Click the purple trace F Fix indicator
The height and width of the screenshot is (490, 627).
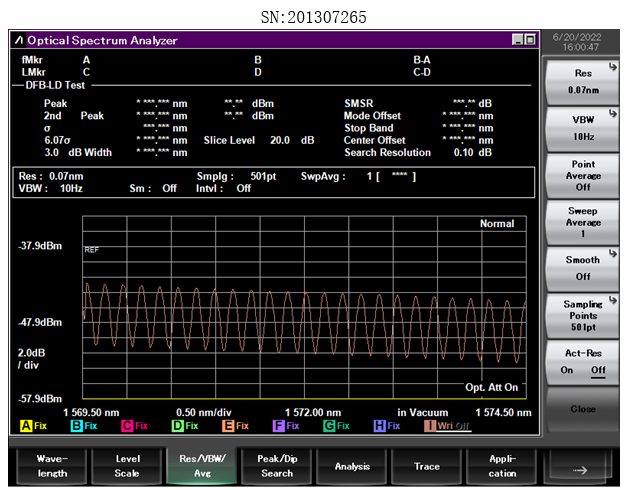click(285, 426)
